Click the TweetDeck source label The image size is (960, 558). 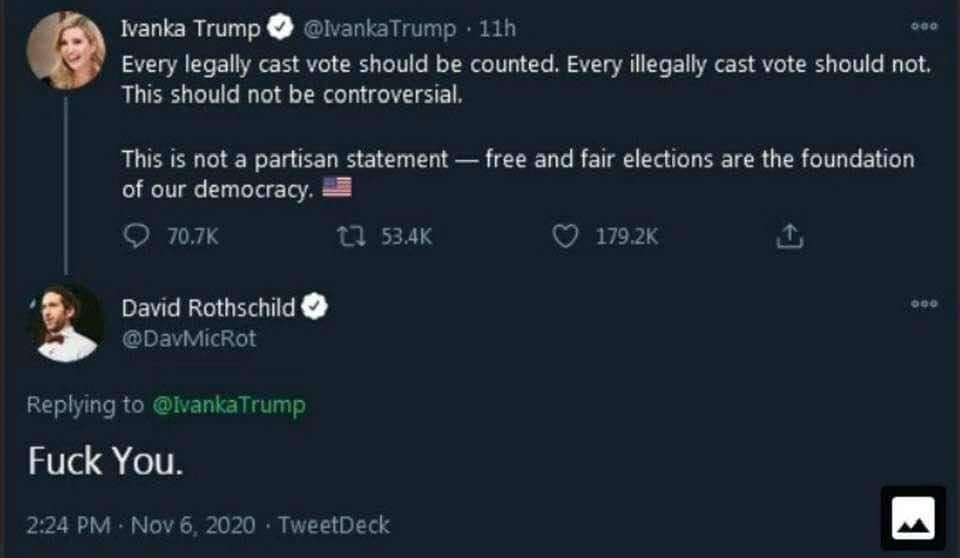pyautogui.click(x=333, y=524)
